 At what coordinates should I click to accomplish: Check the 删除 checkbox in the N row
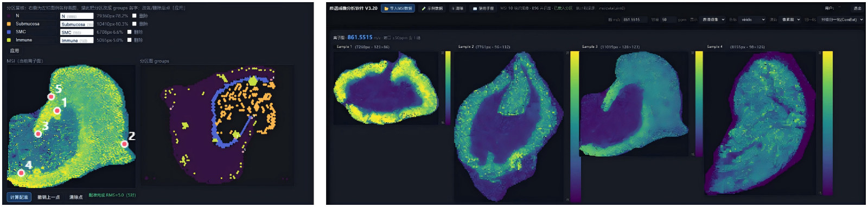[x=135, y=16]
